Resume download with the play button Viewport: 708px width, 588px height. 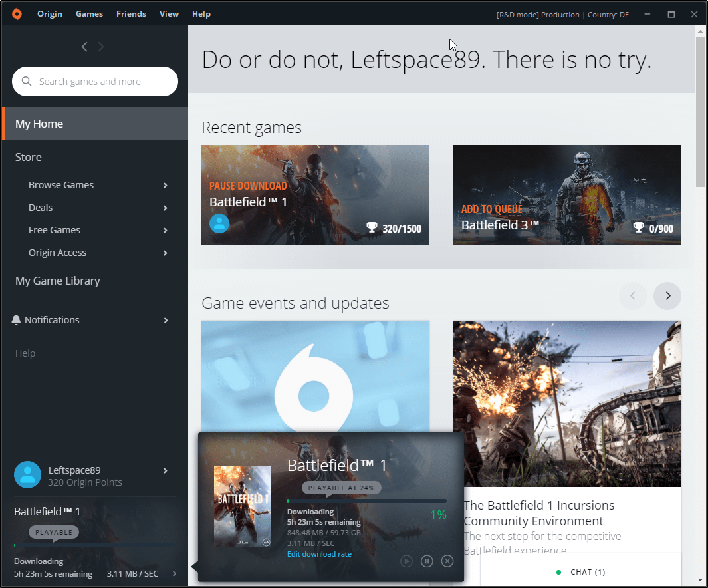pyautogui.click(x=406, y=561)
